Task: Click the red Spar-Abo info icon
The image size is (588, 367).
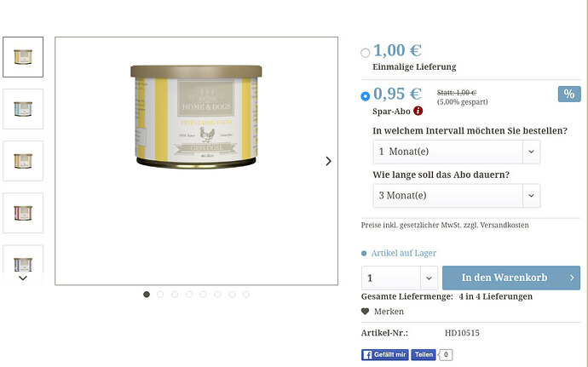Action: [418, 111]
